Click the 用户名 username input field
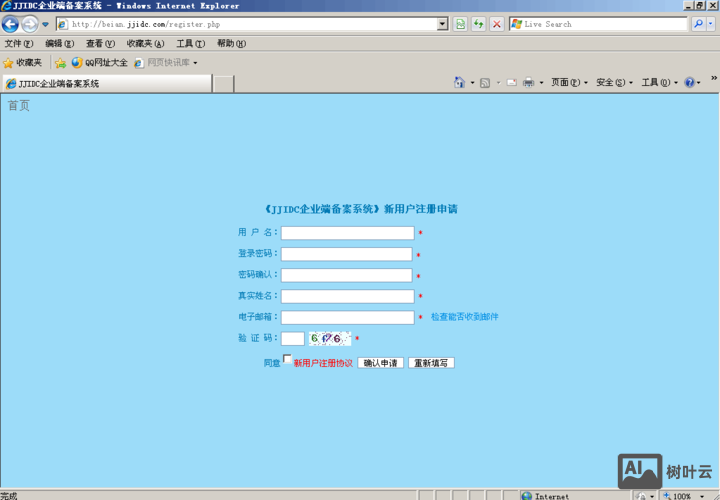The width and height of the screenshot is (720, 500). 347,233
